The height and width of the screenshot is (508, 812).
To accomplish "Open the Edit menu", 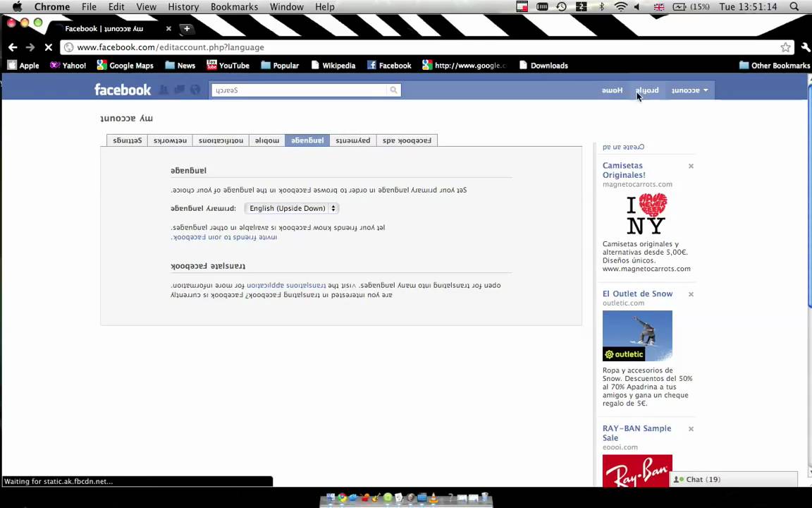I will [116, 7].
